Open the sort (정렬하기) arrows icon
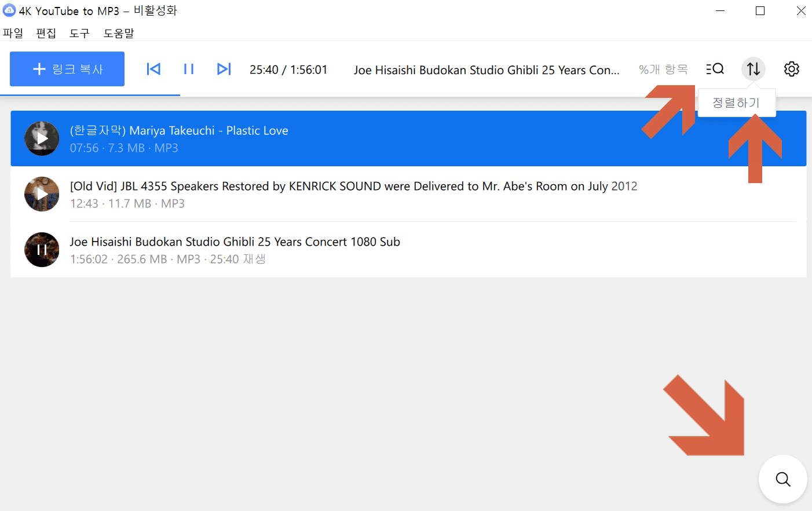 [754, 69]
